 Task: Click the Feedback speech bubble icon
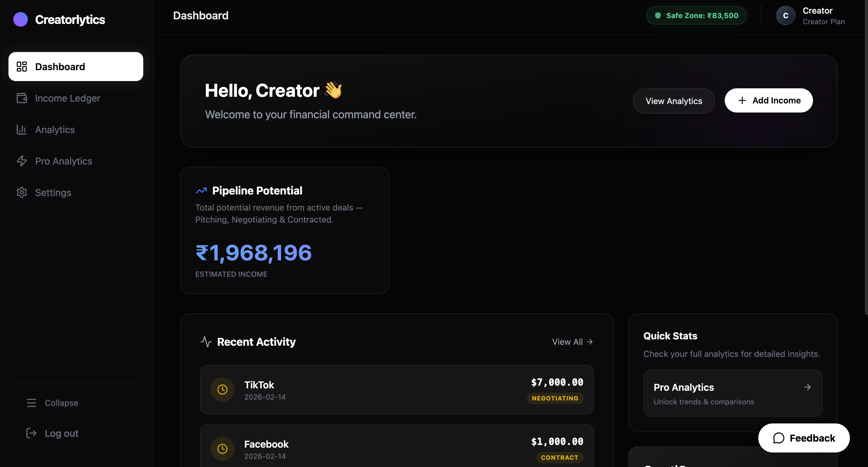pyautogui.click(x=779, y=438)
